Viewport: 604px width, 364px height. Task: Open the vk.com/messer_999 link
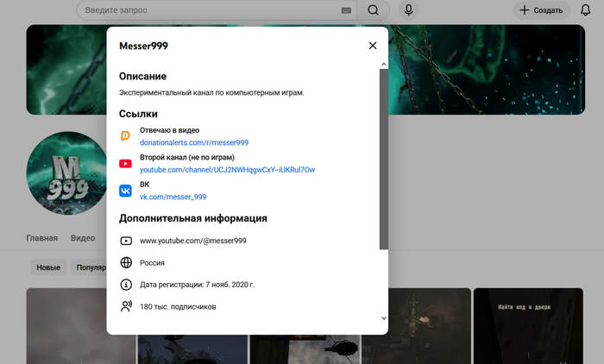click(x=173, y=197)
